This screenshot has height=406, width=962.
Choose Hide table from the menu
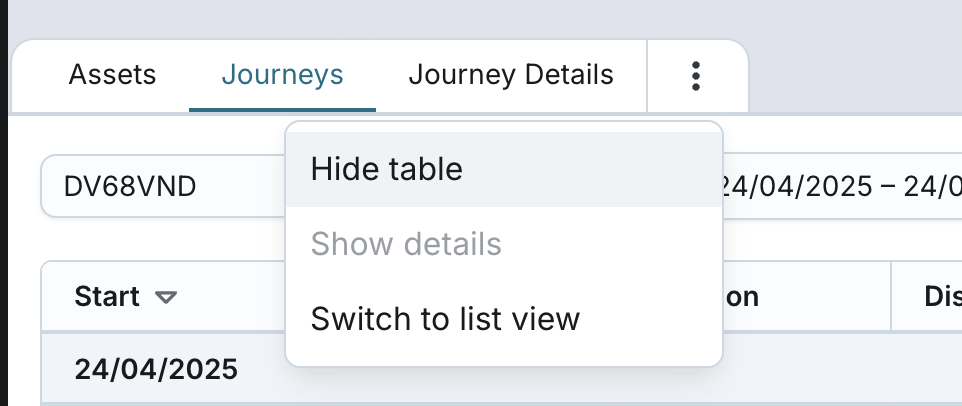387,169
